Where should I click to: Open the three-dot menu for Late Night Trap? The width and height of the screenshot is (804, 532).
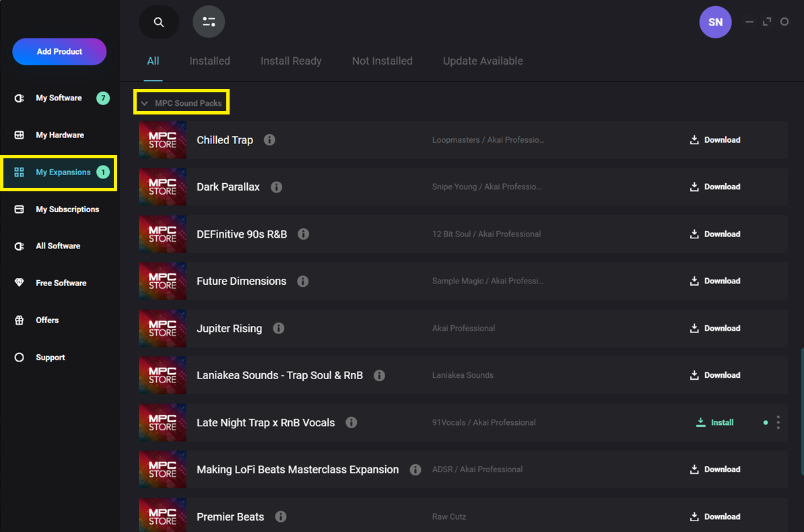[778, 422]
